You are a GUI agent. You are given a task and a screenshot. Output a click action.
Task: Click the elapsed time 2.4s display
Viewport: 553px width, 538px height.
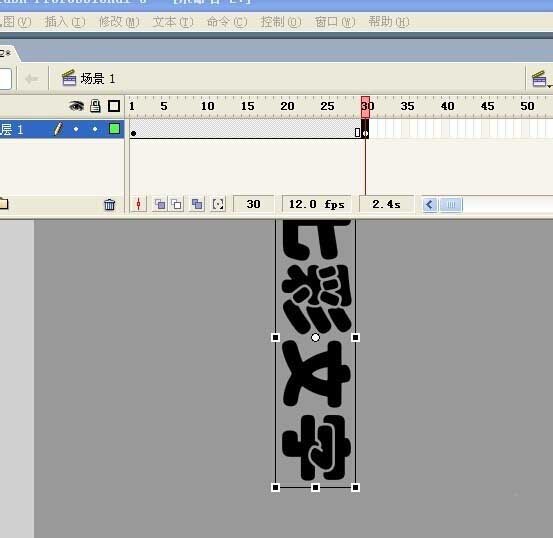[x=387, y=204]
